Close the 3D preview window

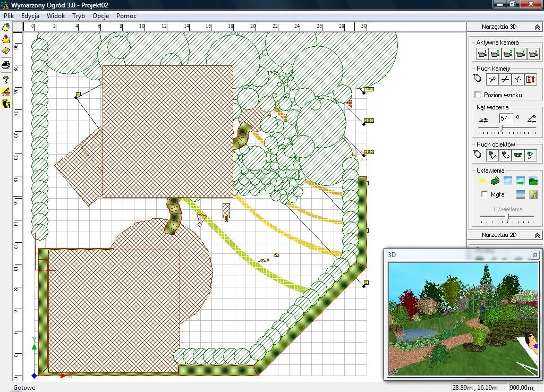pyautogui.click(x=535, y=255)
